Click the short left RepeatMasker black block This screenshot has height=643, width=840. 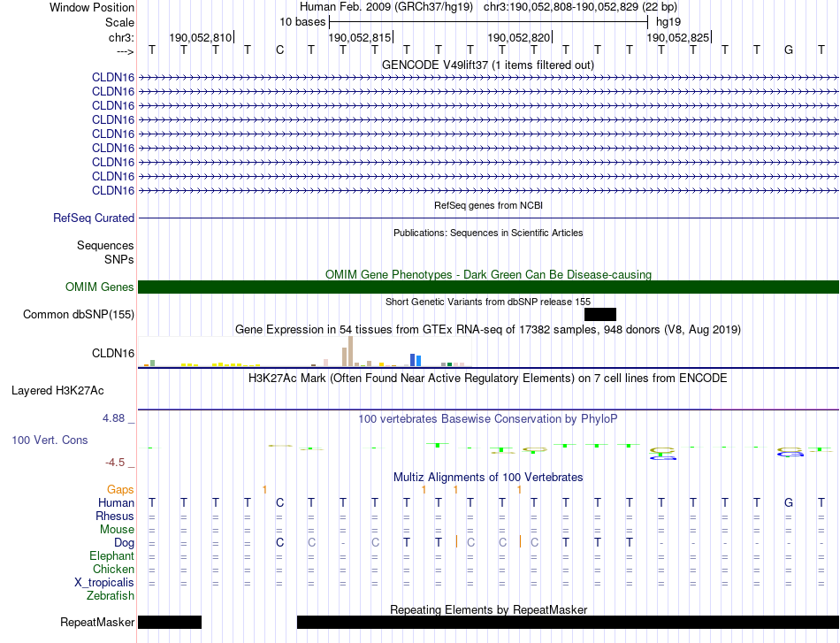click(170, 622)
